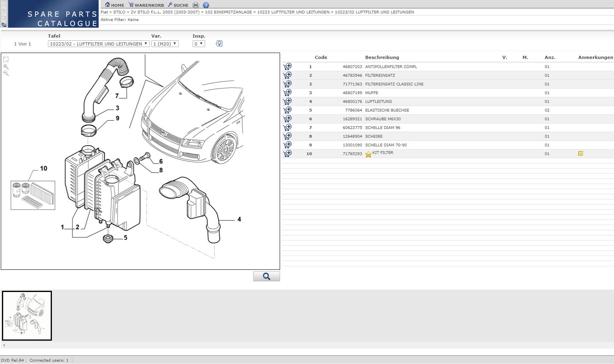
Task: Open help via the blue question mark
Action: (x=206, y=5)
